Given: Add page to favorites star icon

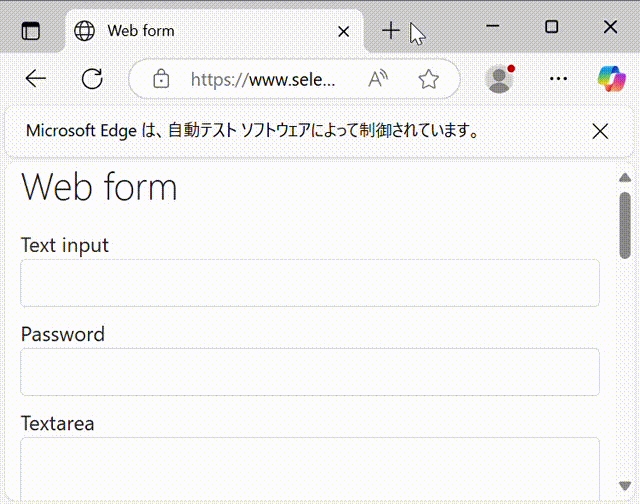Looking at the screenshot, I should pos(429,79).
